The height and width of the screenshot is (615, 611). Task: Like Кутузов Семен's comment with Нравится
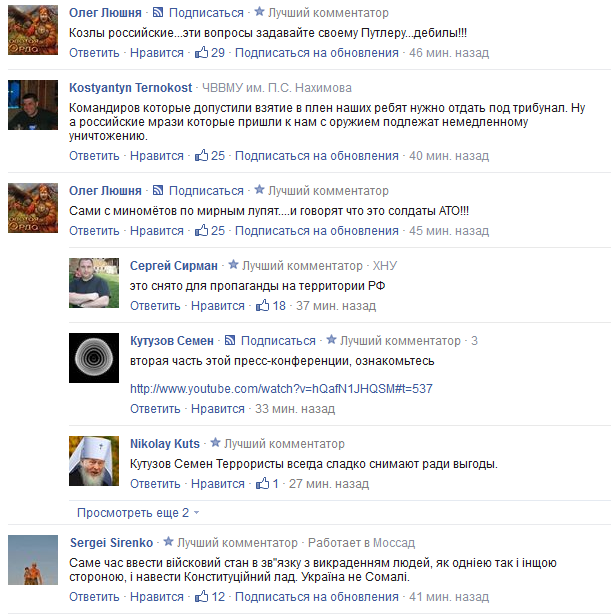click(218, 409)
